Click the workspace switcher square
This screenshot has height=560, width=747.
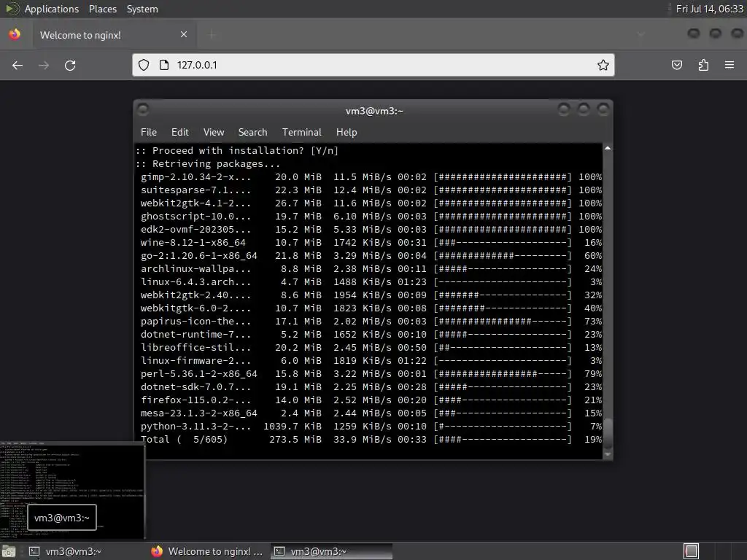click(691, 551)
